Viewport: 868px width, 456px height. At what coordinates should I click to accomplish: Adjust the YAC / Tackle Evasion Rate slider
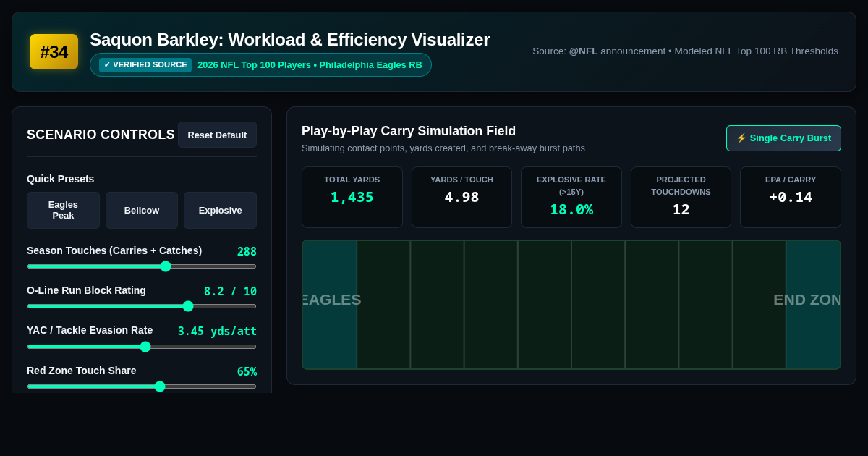pyautogui.click(x=142, y=346)
